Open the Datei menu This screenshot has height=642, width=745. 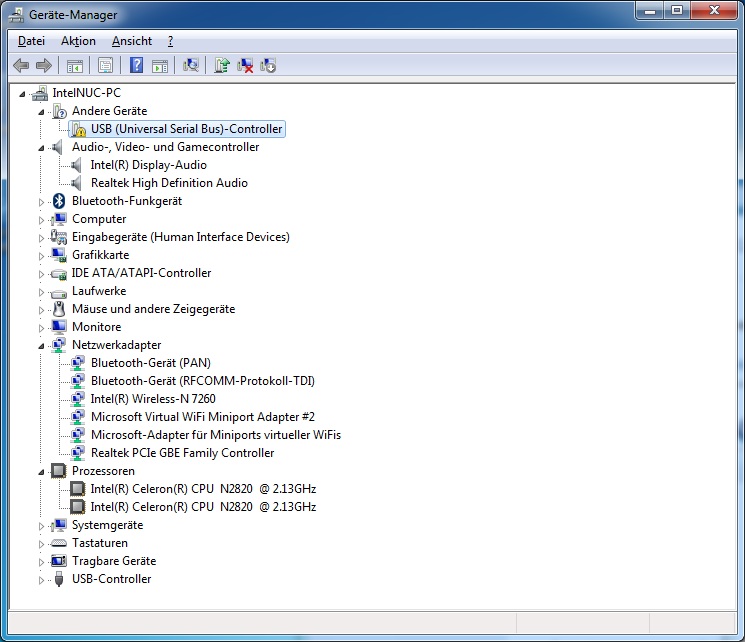point(31,41)
